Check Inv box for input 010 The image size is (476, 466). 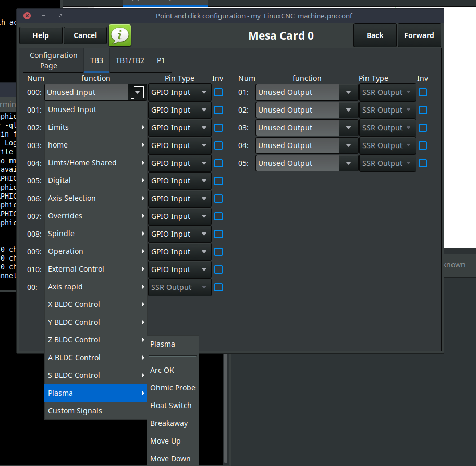tap(218, 269)
